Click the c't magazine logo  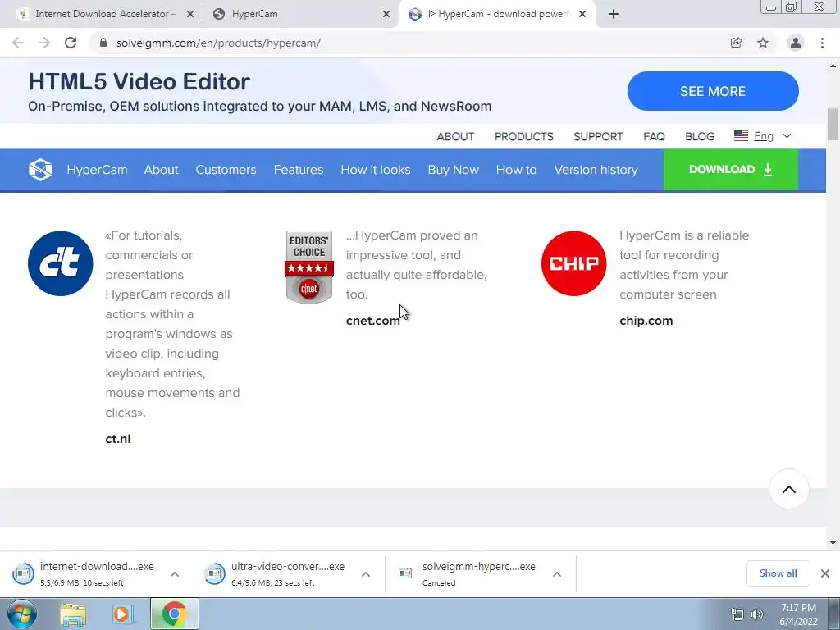[x=61, y=263]
